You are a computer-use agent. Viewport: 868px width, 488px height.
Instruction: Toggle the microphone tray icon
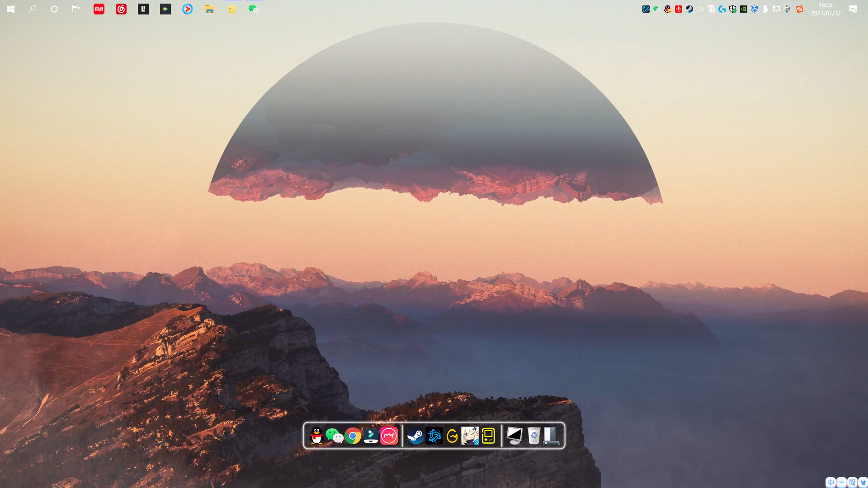[765, 9]
